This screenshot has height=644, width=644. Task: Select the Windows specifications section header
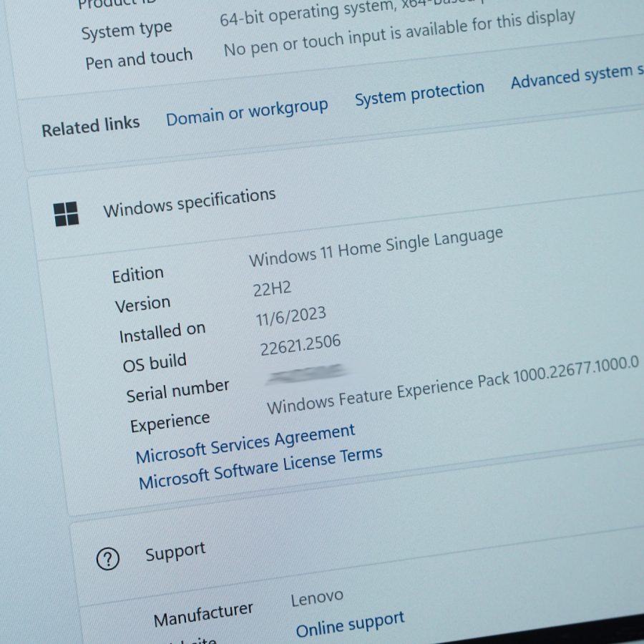(x=189, y=203)
